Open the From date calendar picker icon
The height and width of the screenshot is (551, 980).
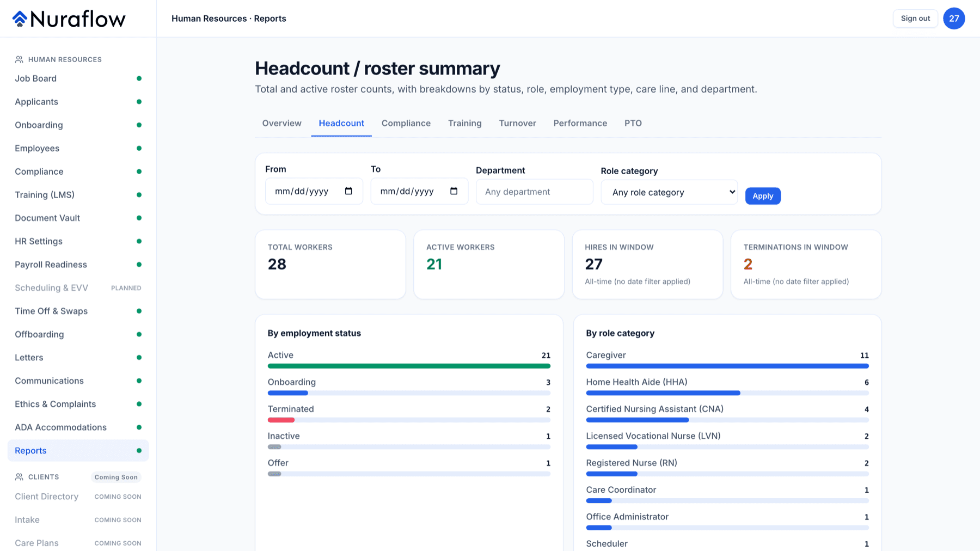[x=348, y=191]
